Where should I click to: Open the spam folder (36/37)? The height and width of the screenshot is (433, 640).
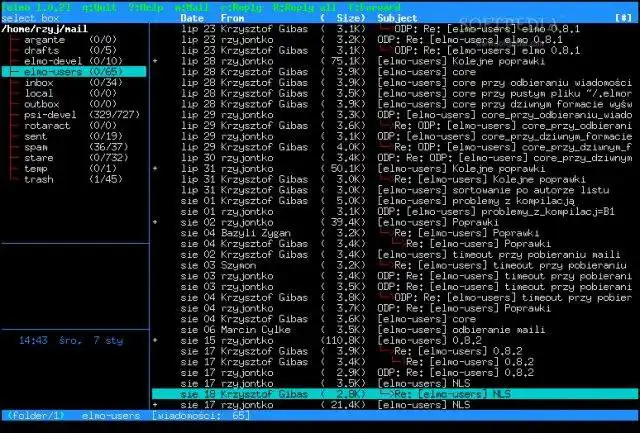76,147
